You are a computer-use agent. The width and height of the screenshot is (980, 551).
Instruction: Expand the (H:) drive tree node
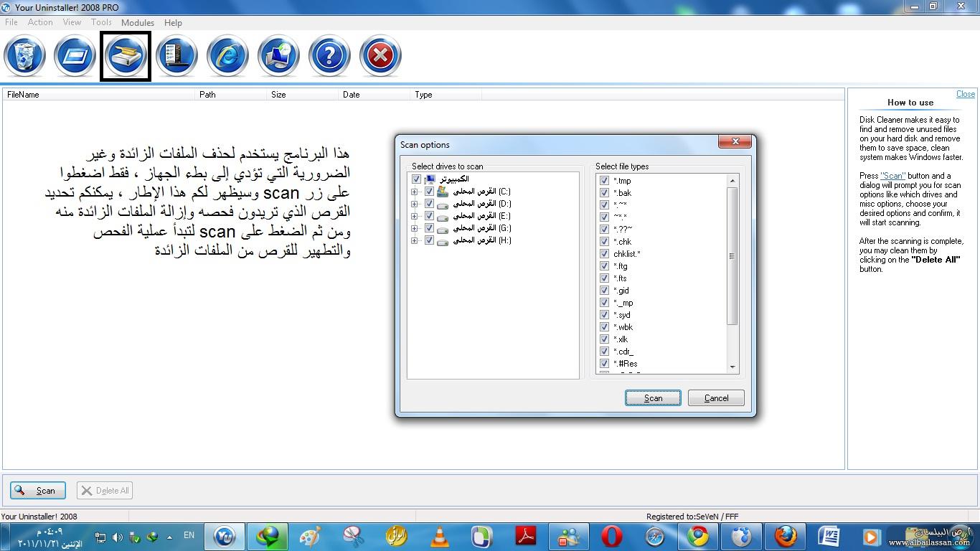point(414,240)
